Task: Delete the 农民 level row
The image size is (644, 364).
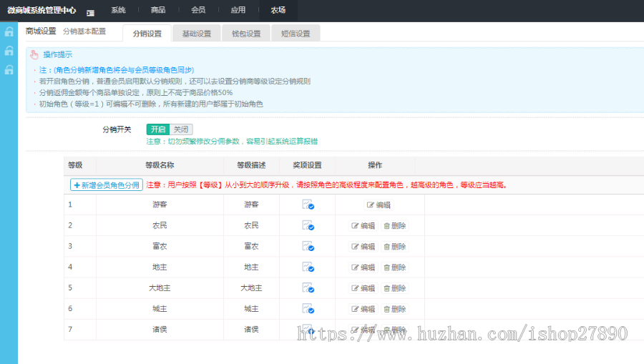Action: pos(395,226)
